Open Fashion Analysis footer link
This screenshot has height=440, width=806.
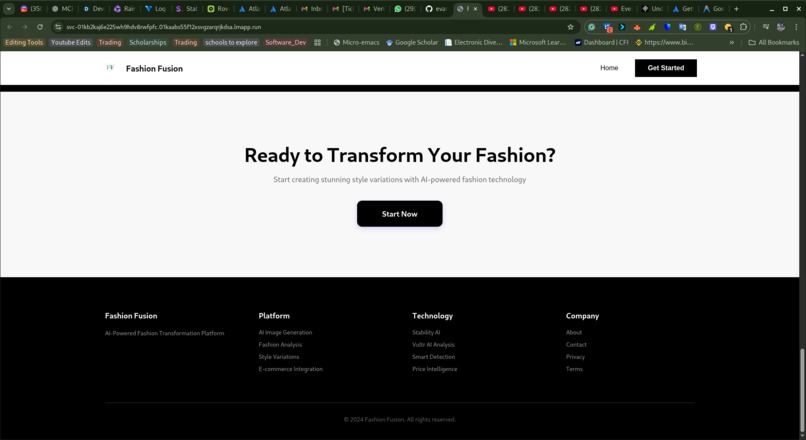[280, 345]
